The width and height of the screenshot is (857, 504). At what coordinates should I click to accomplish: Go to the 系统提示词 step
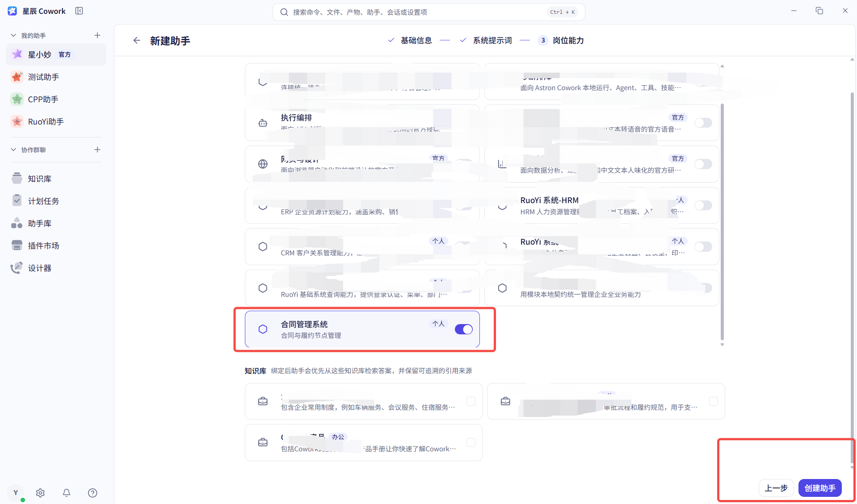tap(486, 41)
